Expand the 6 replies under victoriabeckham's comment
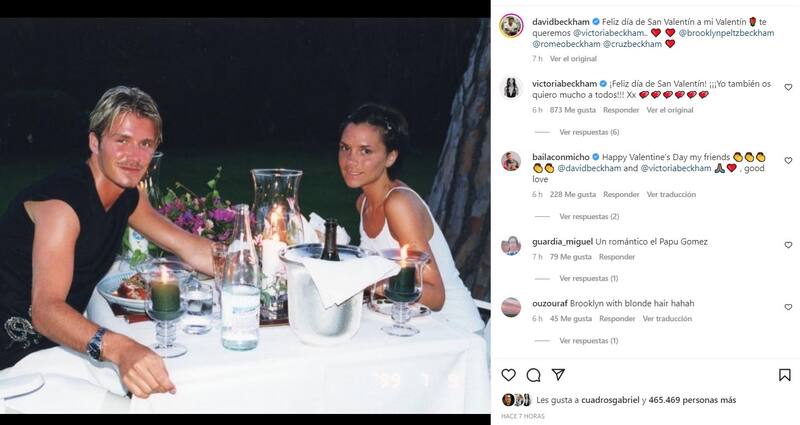 click(590, 132)
